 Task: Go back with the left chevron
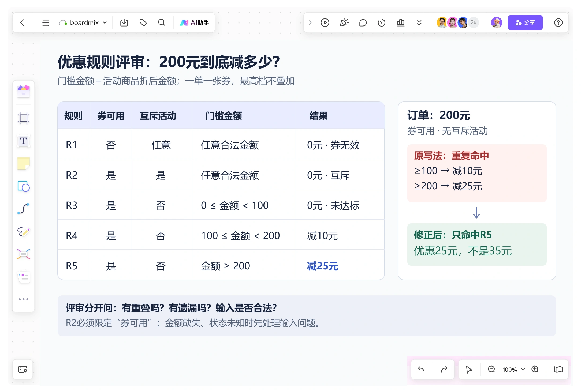click(x=23, y=22)
